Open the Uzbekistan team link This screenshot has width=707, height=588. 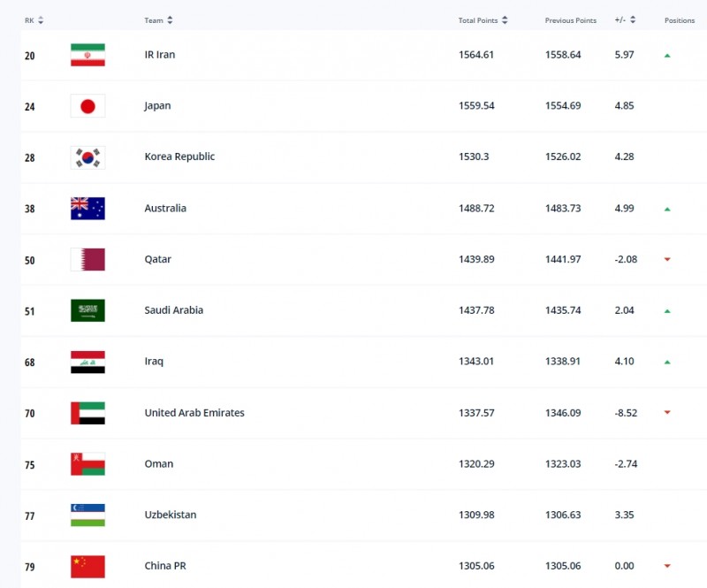tap(171, 515)
